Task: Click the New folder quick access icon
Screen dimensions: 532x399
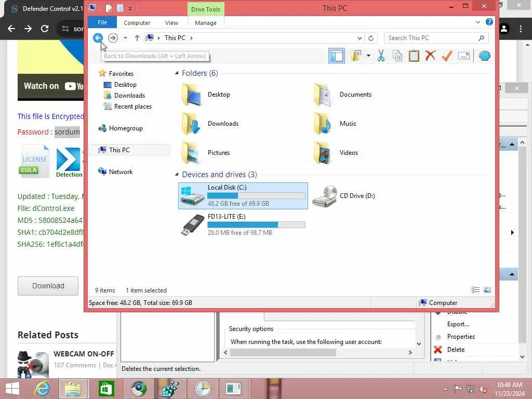Action: click(120, 8)
